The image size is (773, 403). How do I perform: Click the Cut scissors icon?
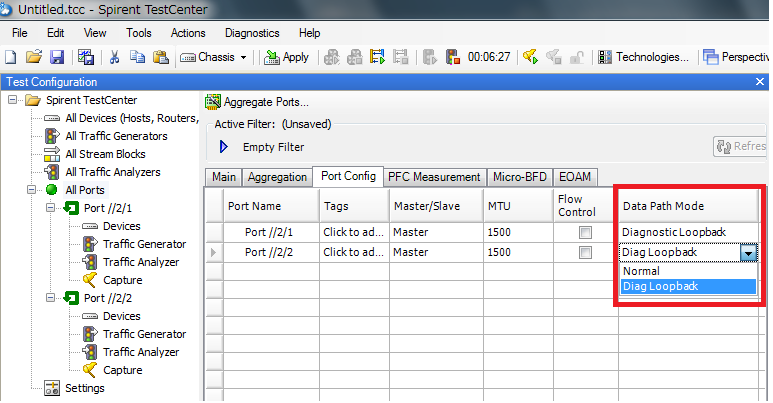[114, 57]
